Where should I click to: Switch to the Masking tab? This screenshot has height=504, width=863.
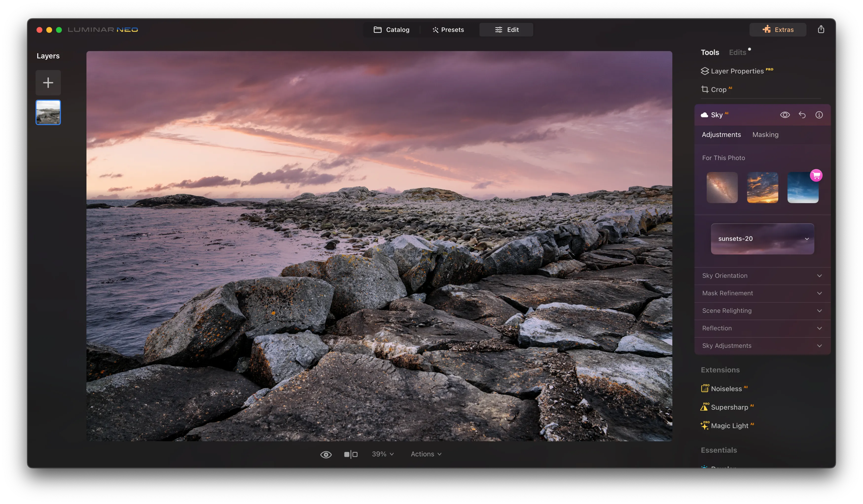[x=765, y=135]
